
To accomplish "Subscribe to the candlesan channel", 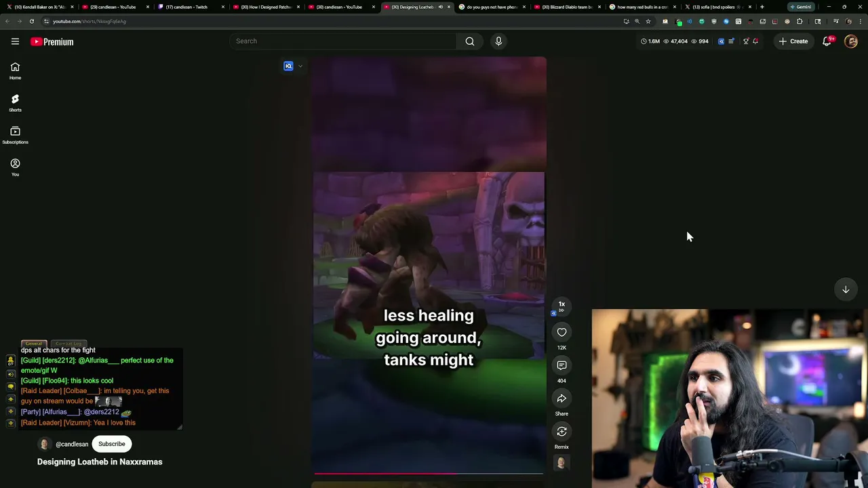I will [112, 444].
